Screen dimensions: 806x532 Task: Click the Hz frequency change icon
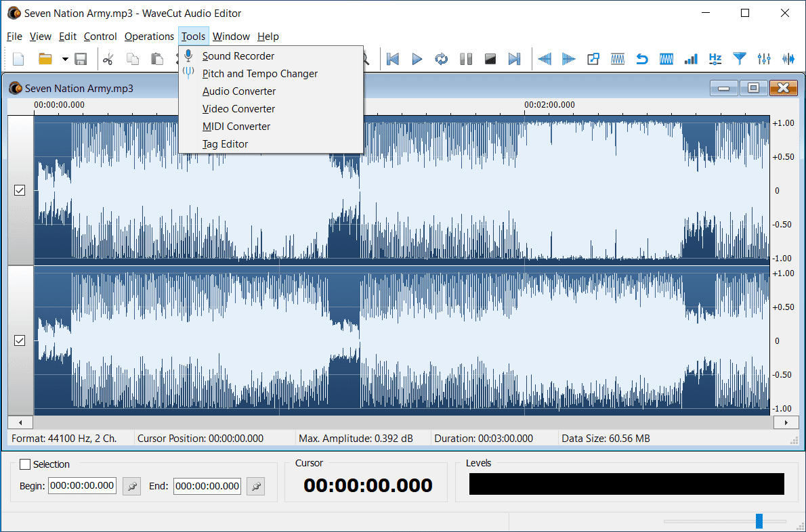pos(715,59)
